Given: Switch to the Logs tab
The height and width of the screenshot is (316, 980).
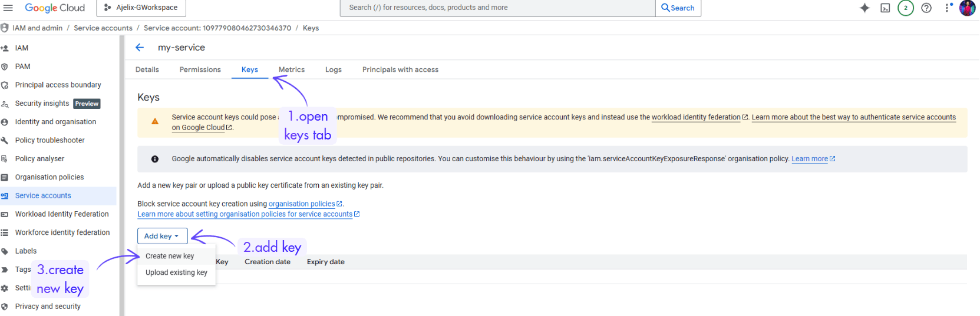Looking at the screenshot, I should click(x=334, y=69).
